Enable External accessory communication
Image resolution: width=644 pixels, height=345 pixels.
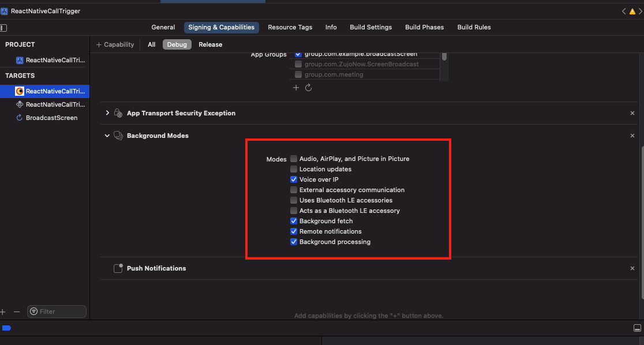click(x=294, y=190)
